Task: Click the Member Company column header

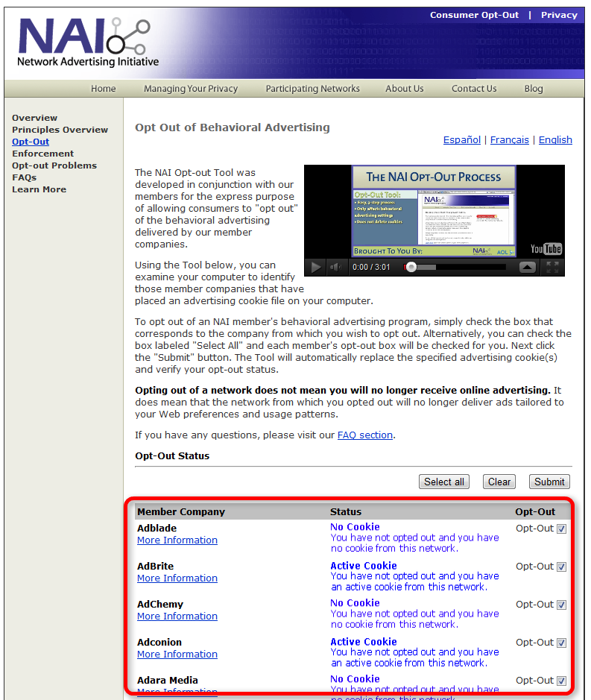Action: [x=181, y=511]
